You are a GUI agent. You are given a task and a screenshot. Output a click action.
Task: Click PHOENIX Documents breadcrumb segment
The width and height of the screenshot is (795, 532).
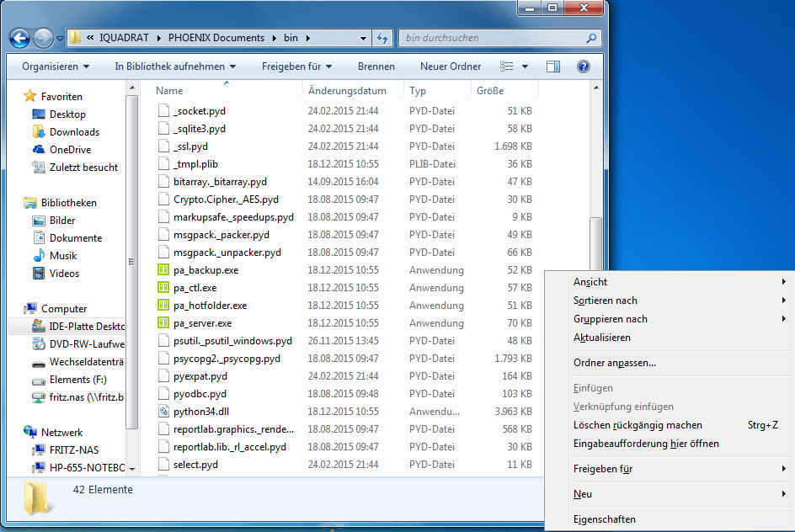[x=216, y=38]
